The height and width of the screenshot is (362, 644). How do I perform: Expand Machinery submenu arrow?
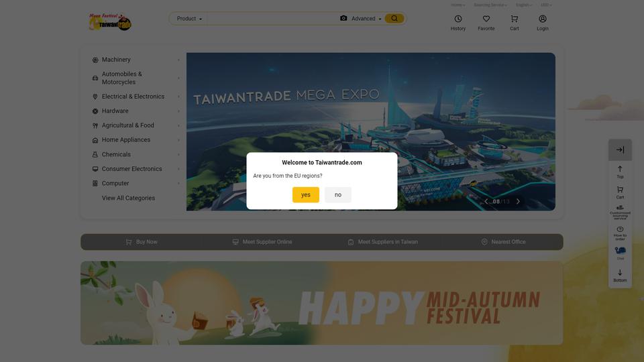point(178,60)
